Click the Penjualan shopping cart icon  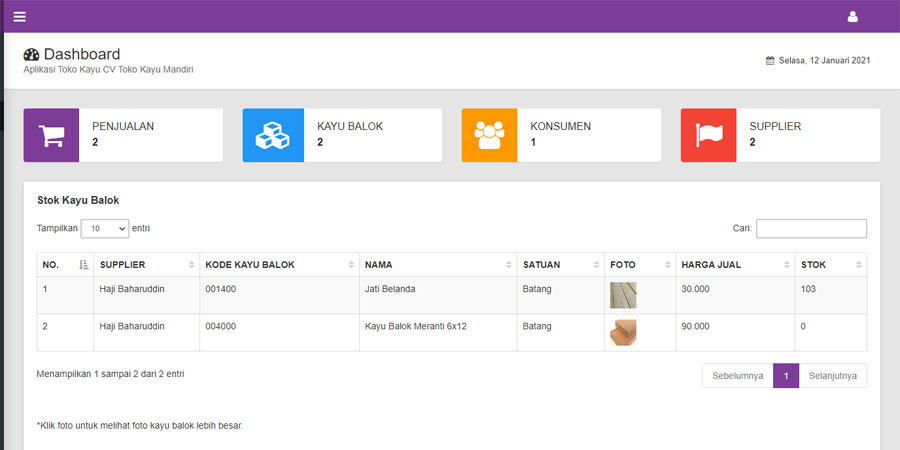coord(51,135)
